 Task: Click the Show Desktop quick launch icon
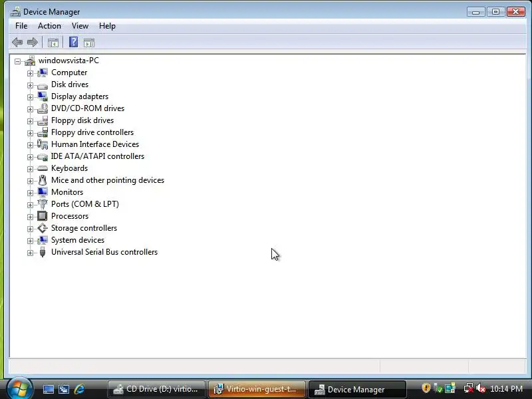tap(48, 389)
